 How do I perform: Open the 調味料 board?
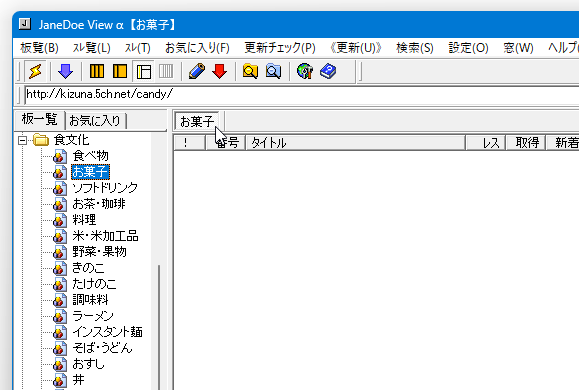click(90, 300)
